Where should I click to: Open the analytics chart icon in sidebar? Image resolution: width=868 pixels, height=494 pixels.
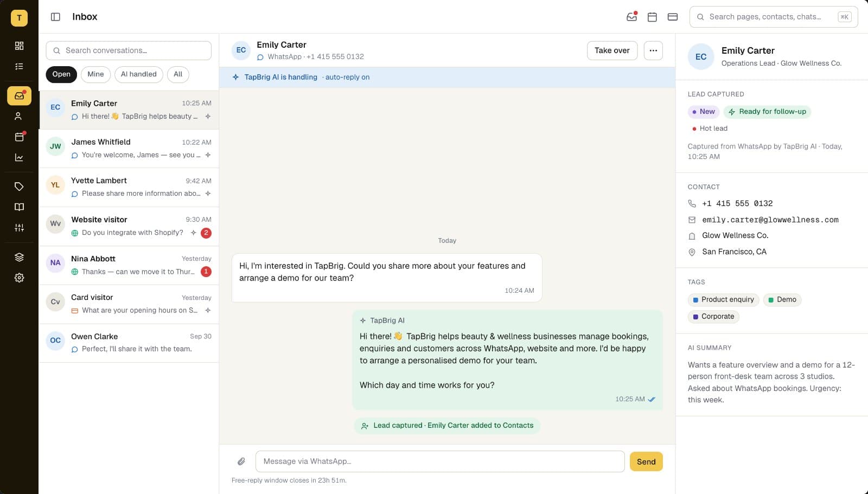[19, 157]
